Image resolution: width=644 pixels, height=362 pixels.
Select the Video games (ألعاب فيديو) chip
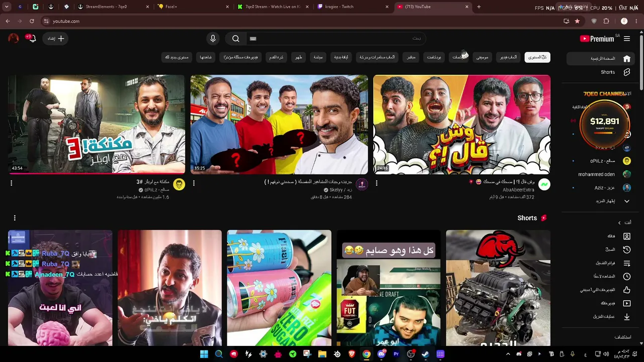(508, 57)
